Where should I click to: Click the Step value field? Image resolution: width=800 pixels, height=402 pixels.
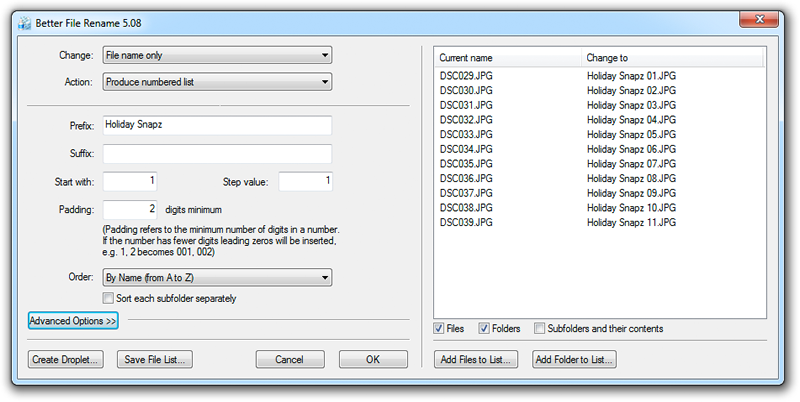coord(306,181)
